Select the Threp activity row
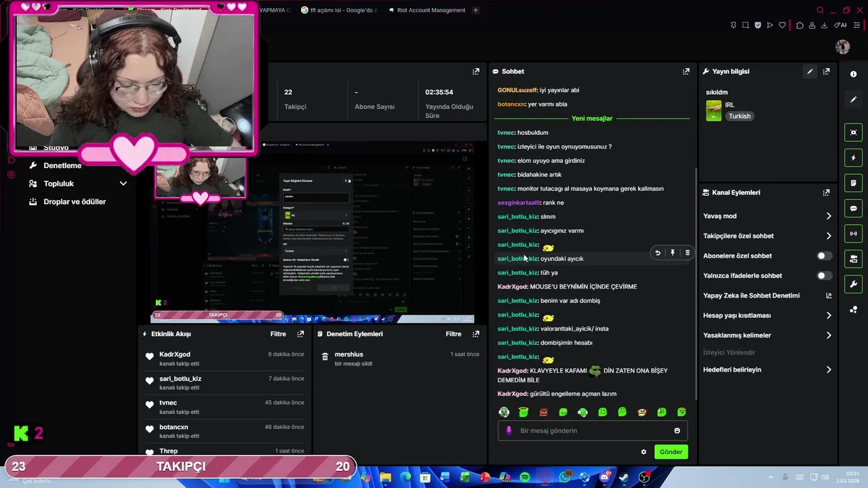This screenshot has height=488, width=868. click(x=224, y=450)
